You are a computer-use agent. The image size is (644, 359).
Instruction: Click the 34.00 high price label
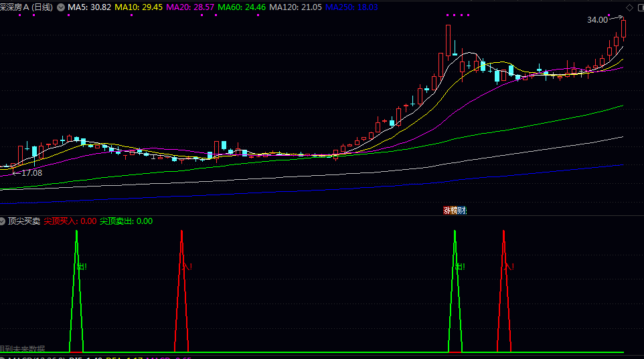[x=597, y=19]
